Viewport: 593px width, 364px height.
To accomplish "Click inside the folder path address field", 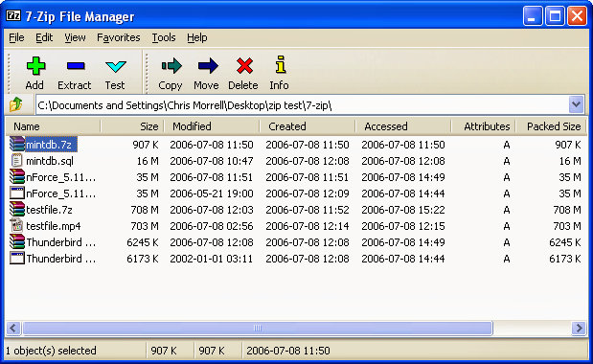I will (302, 105).
